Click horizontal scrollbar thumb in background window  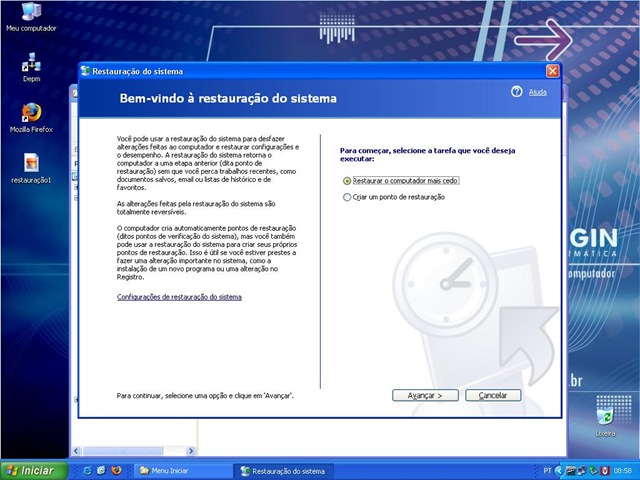click(123, 451)
